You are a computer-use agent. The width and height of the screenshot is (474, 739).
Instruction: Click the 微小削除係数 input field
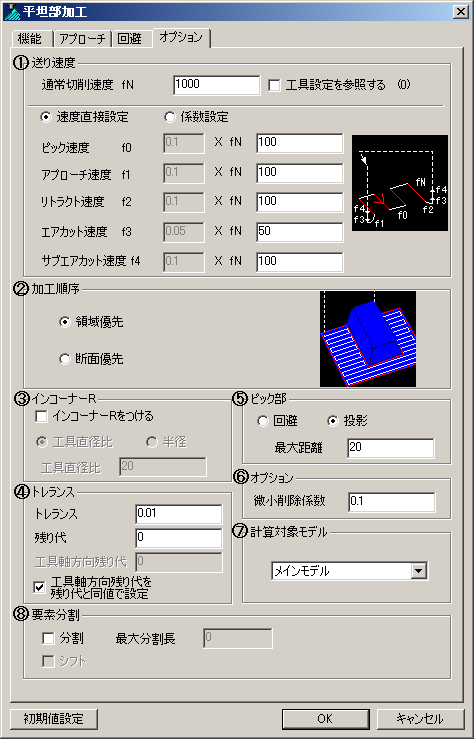[x=392, y=502]
